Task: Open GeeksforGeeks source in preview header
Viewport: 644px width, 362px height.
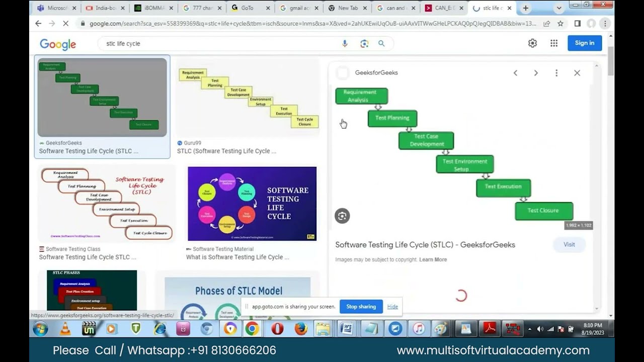Action: pyautogui.click(x=376, y=73)
